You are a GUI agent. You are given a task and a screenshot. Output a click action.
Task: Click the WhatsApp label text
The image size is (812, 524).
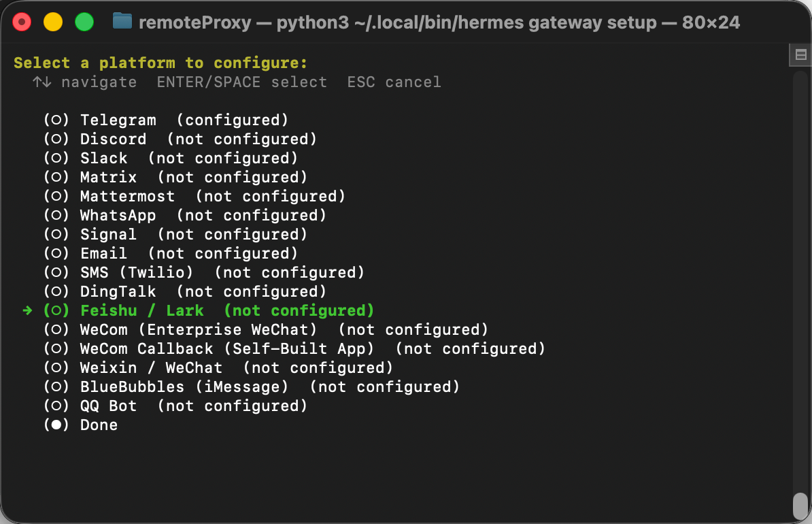tap(118, 216)
